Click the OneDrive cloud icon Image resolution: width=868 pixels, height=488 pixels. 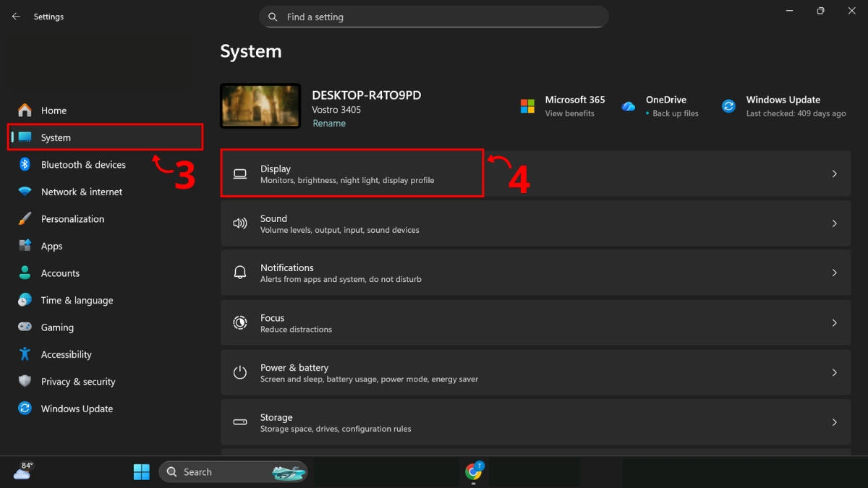(x=628, y=106)
